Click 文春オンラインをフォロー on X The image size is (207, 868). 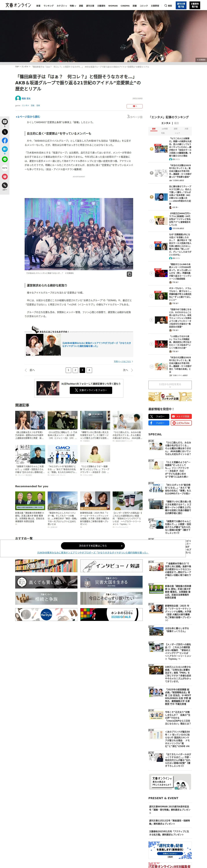91,390
